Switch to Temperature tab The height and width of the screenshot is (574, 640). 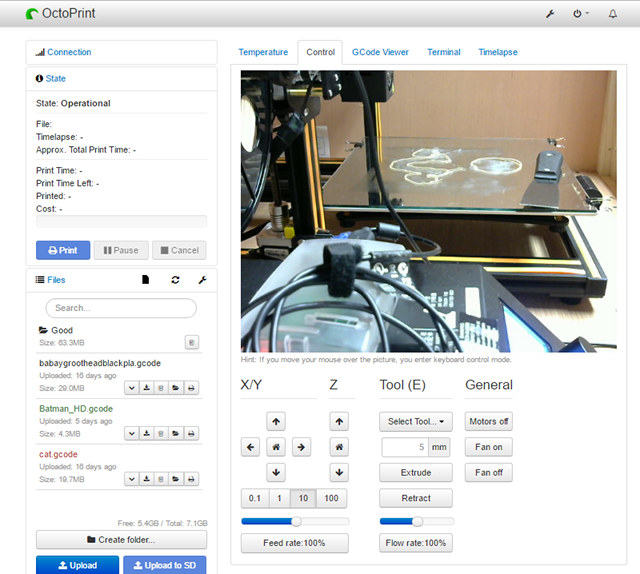click(263, 52)
